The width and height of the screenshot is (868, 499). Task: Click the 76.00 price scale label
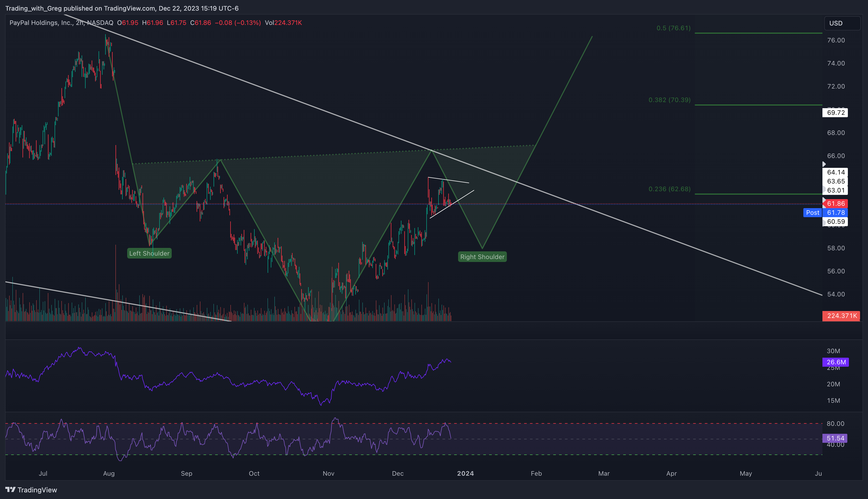coord(836,40)
